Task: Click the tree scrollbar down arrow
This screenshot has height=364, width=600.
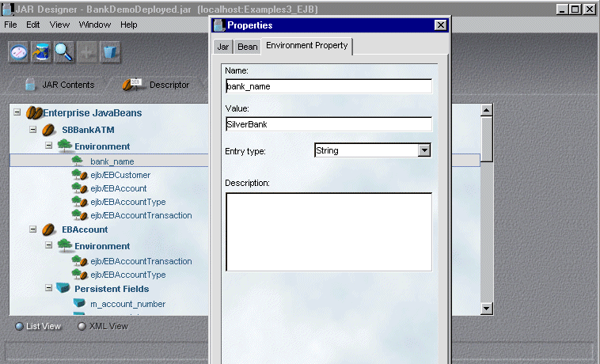Action: pyautogui.click(x=486, y=308)
